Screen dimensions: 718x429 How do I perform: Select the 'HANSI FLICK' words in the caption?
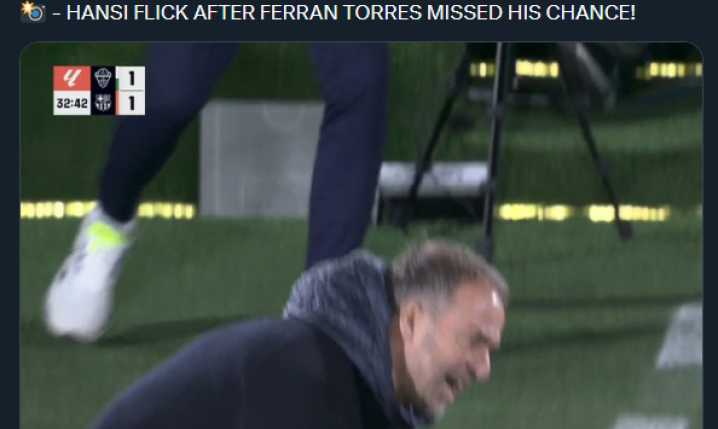click(x=127, y=12)
